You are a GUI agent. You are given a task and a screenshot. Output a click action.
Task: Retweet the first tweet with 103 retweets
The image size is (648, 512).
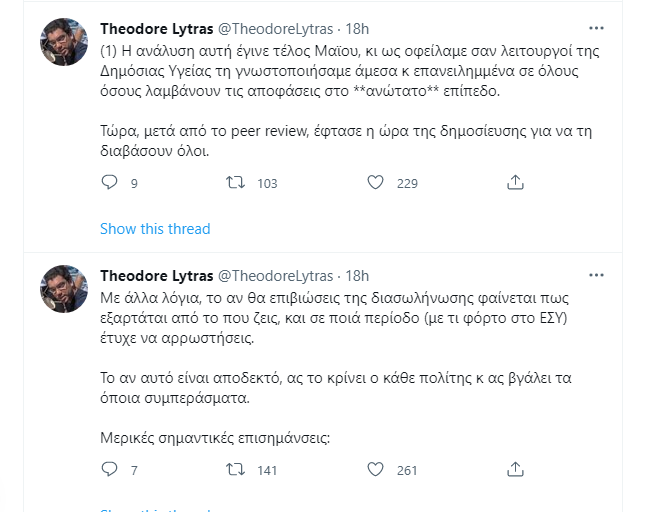(x=237, y=183)
